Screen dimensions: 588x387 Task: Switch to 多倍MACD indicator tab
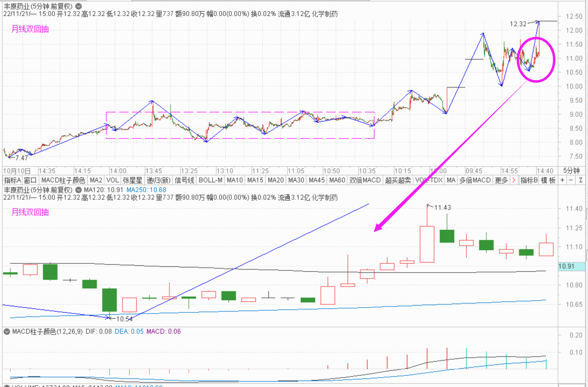(475, 180)
